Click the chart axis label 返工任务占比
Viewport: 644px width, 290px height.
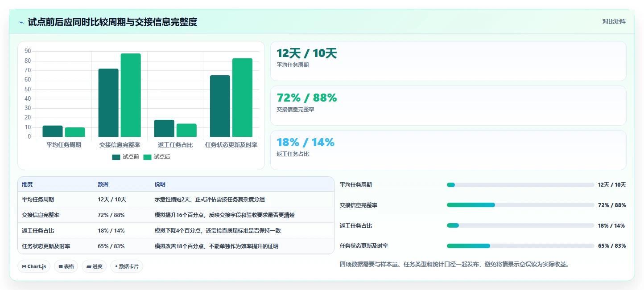pyautogui.click(x=175, y=145)
